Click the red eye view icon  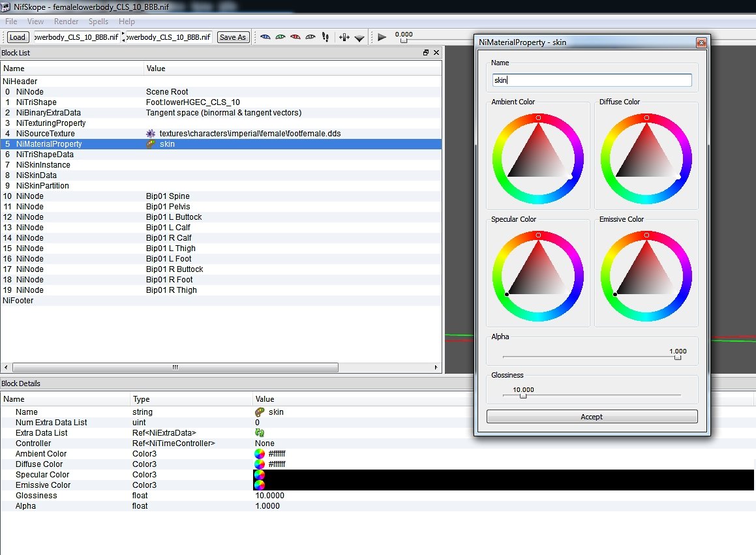click(x=295, y=37)
